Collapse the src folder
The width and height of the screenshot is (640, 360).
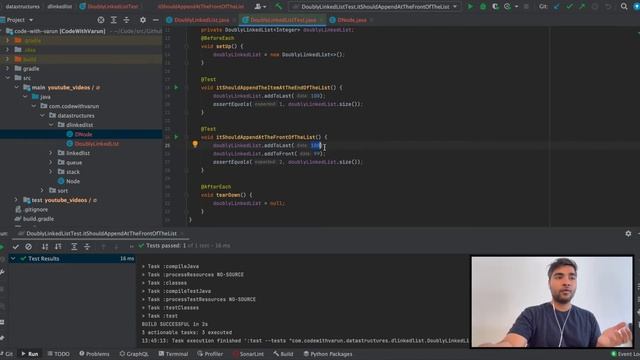click(x=8, y=78)
